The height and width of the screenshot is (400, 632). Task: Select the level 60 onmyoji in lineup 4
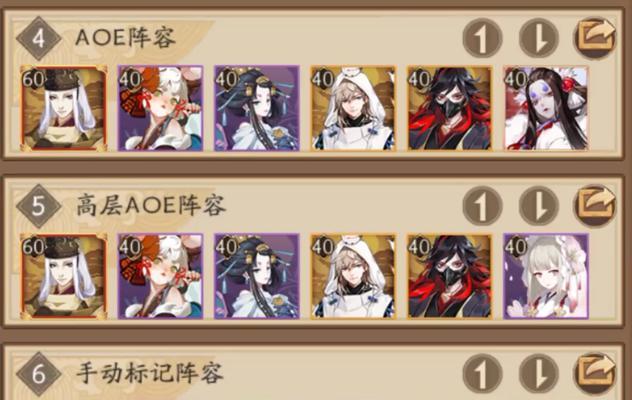coord(64,108)
